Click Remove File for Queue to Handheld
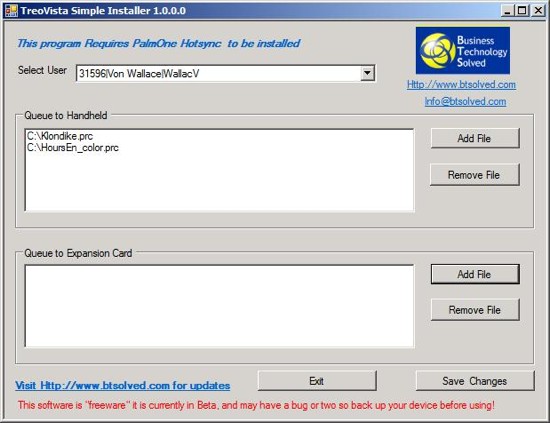The height and width of the screenshot is (423, 550). coord(475,175)
